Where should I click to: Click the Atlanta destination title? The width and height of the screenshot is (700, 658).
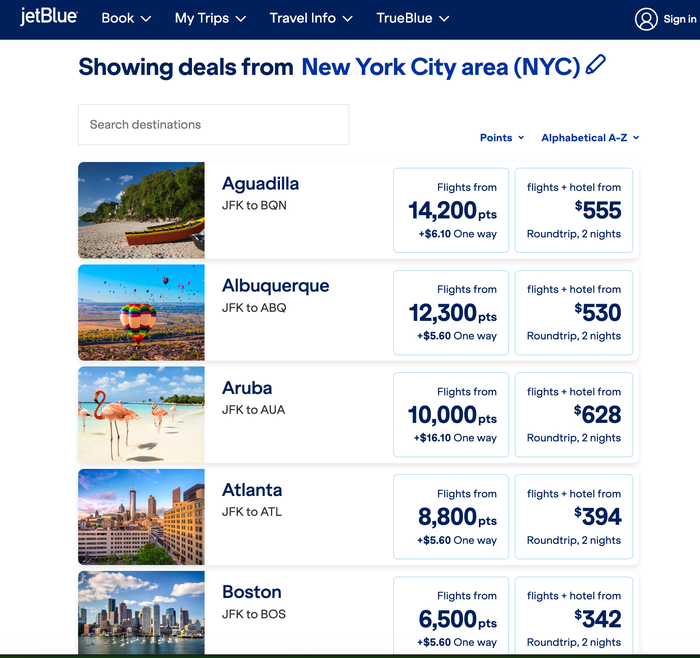pyautogui.click(x=252, y=490)
